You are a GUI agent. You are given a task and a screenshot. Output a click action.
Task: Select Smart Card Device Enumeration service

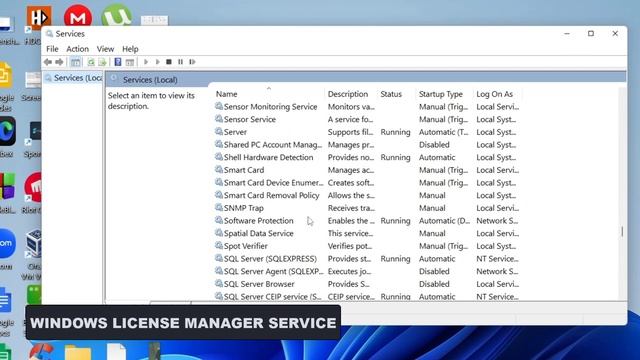tap(273, 182)
